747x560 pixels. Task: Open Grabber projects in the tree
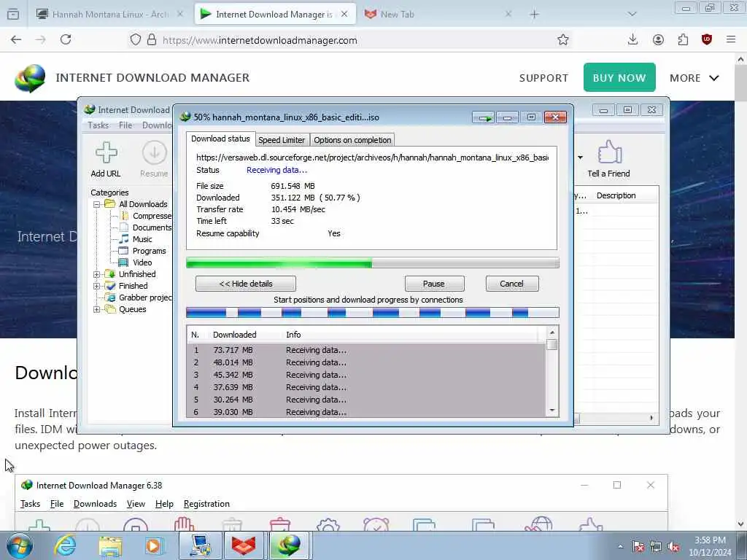tap(145, 297)
